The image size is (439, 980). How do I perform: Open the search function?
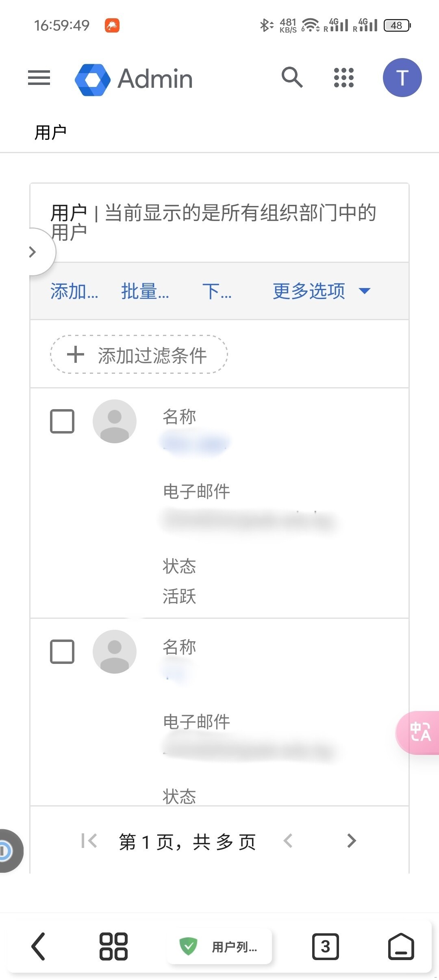(x=292, y=78)
